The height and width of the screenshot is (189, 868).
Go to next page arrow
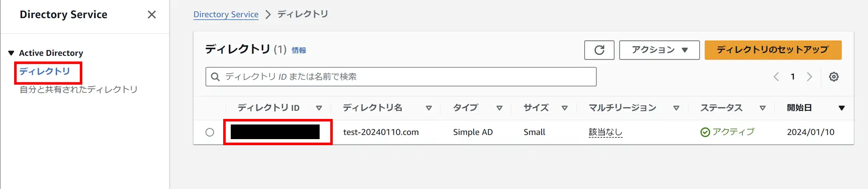pyautogui.click(x=809, y=77)
